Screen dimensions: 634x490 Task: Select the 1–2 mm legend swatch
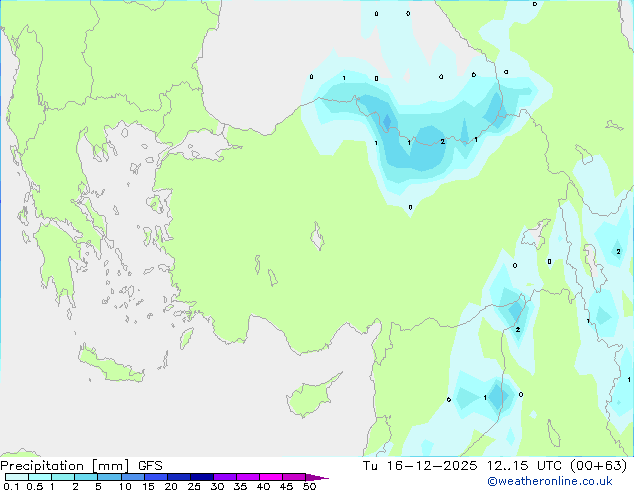[x=63, y=477]
